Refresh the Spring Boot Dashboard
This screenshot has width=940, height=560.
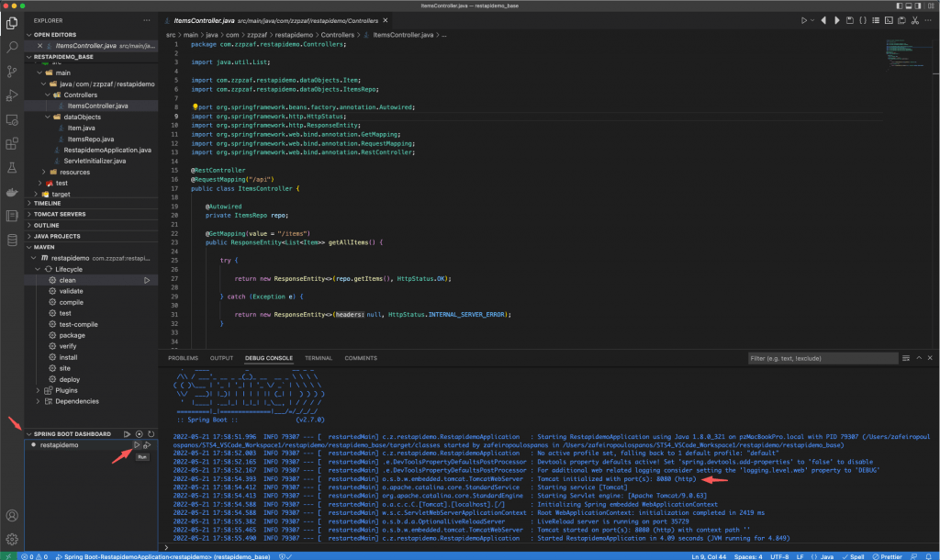tap(151, 434)
